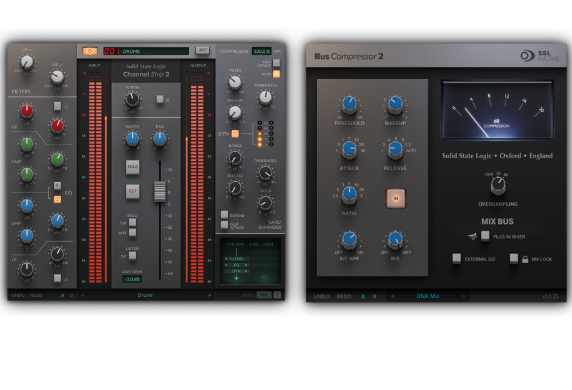Enable EXTERNAL S/C switch
Screen dimensions: 572x390
coord(456,258)
